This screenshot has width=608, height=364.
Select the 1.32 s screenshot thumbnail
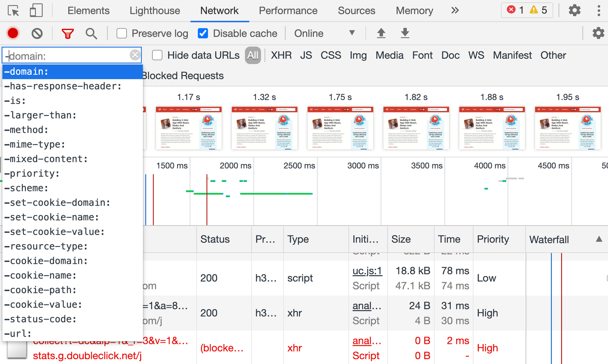(264, 128)
